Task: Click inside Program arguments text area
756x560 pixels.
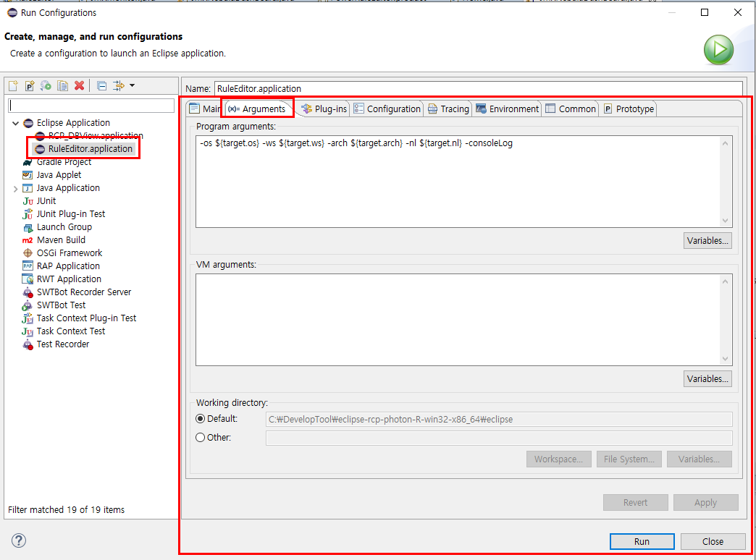Action: pos(458,182)
